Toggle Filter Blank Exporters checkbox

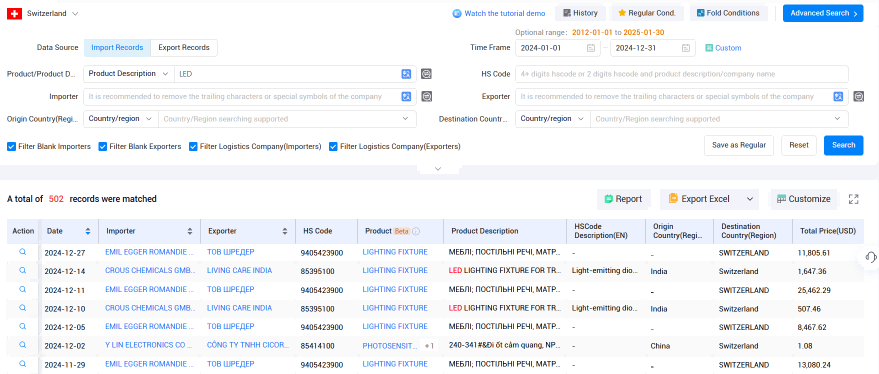pyautogui.click(x=103, y=146)
